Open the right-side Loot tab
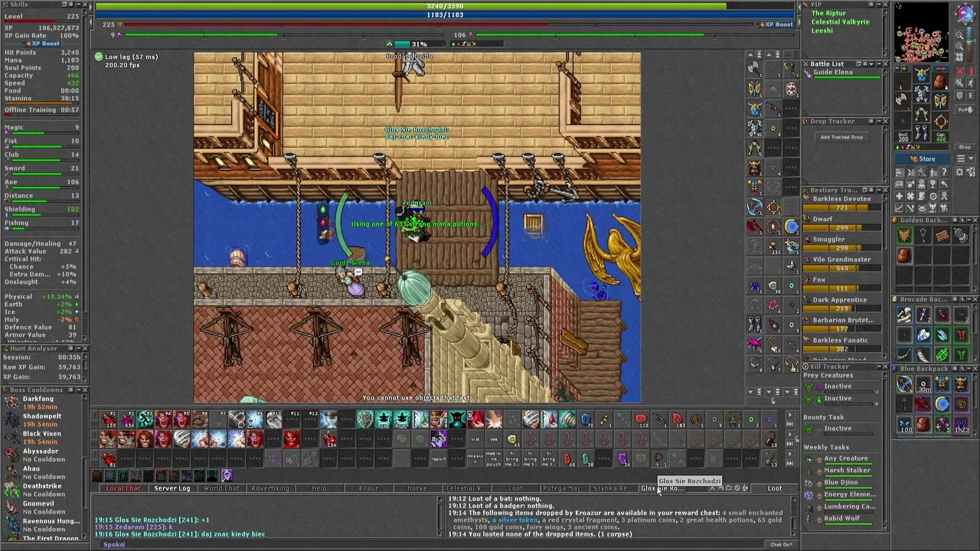This screenshot has height=551, width=980. pos(775,488)
